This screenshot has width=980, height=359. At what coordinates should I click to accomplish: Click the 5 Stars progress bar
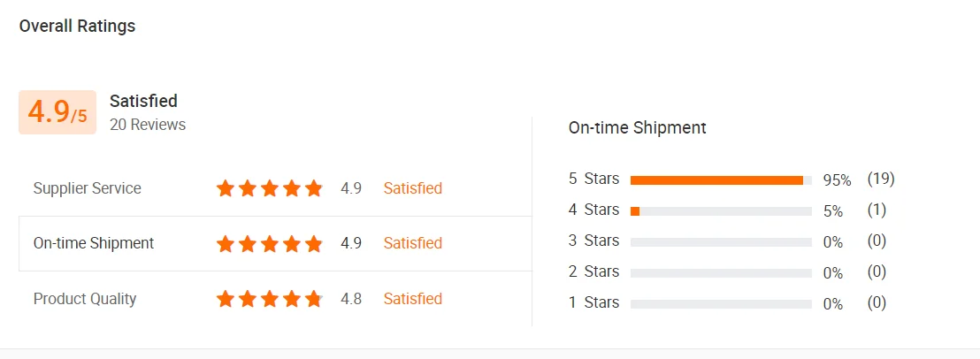[721, 180]
